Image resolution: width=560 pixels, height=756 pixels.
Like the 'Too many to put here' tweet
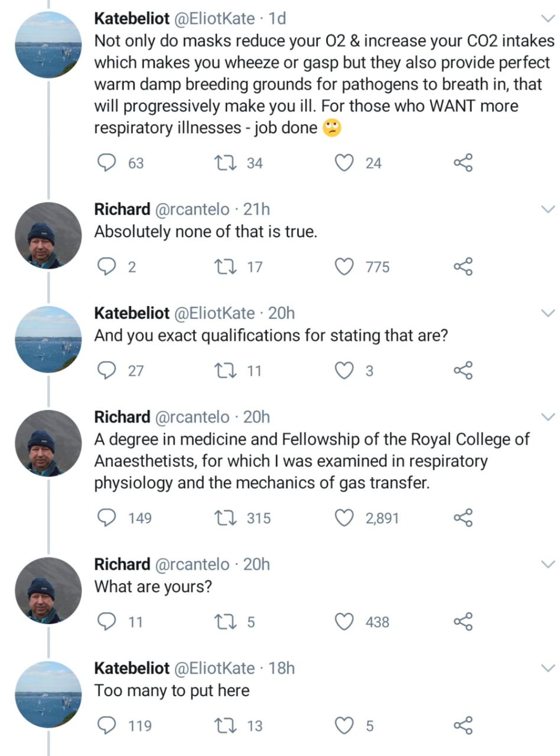click(344, 725)
